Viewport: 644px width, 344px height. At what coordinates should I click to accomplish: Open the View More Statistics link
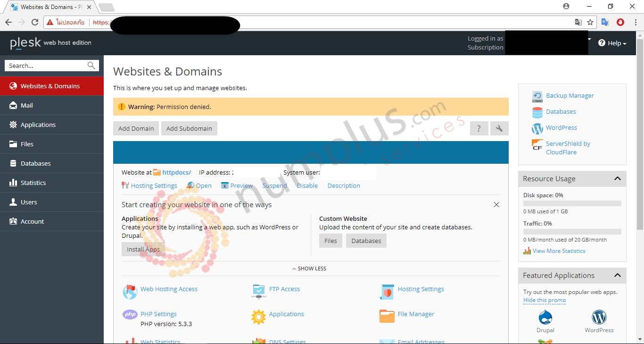coord(558,251)
